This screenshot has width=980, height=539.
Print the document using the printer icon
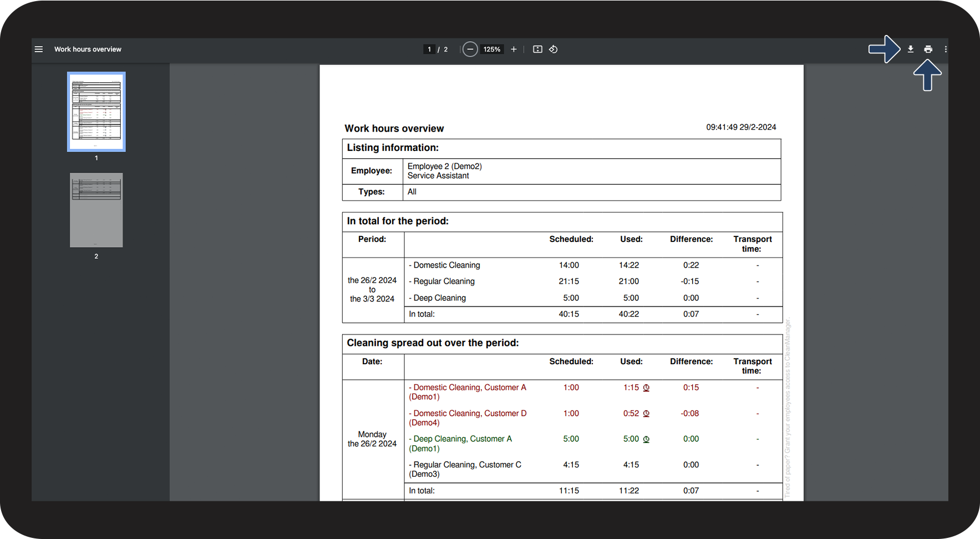tap(928, 49)
